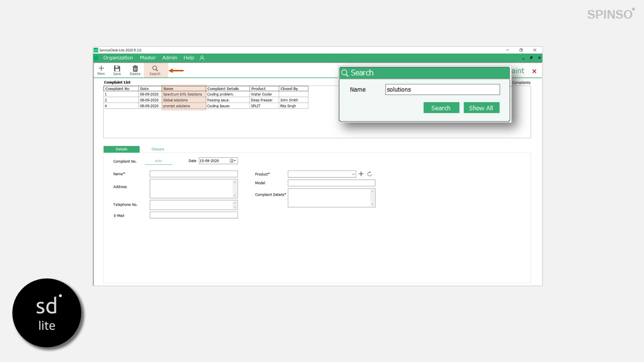Screen dimensions: 644x362
Task: Add a new product with plus icon
Action: coord(361,174)
